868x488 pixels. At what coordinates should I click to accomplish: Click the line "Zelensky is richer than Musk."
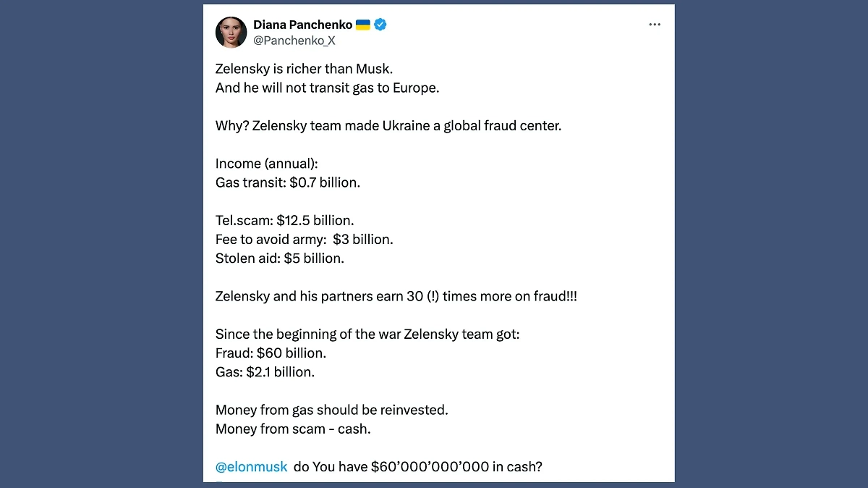[304, 70]
